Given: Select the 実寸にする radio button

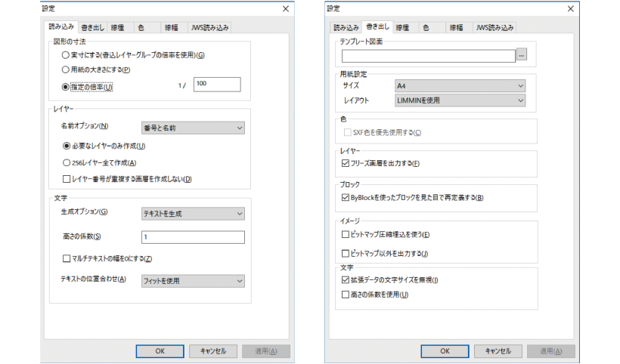Looking at the screenshot, I should click(x=66, y=55).
